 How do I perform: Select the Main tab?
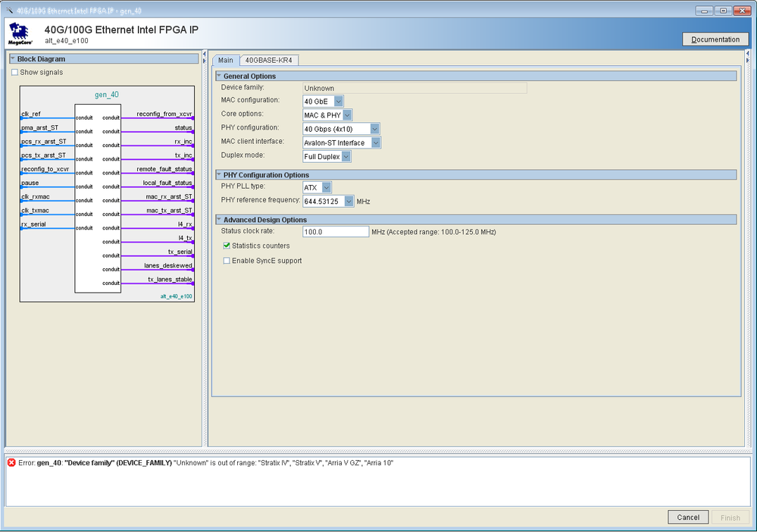coord(225,61)
